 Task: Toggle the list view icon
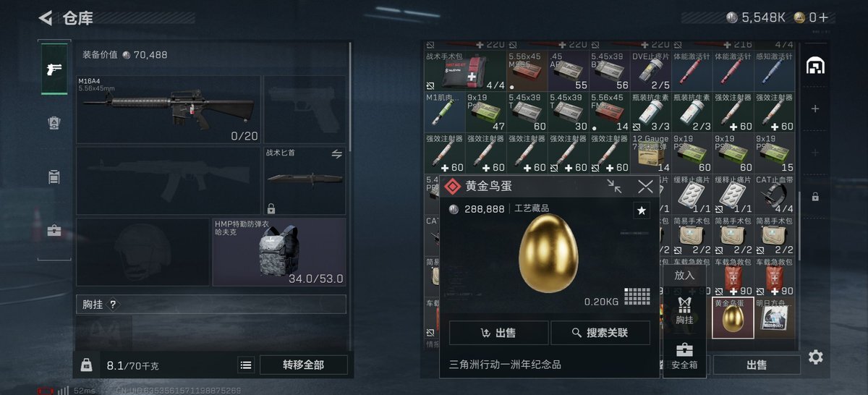246,365
